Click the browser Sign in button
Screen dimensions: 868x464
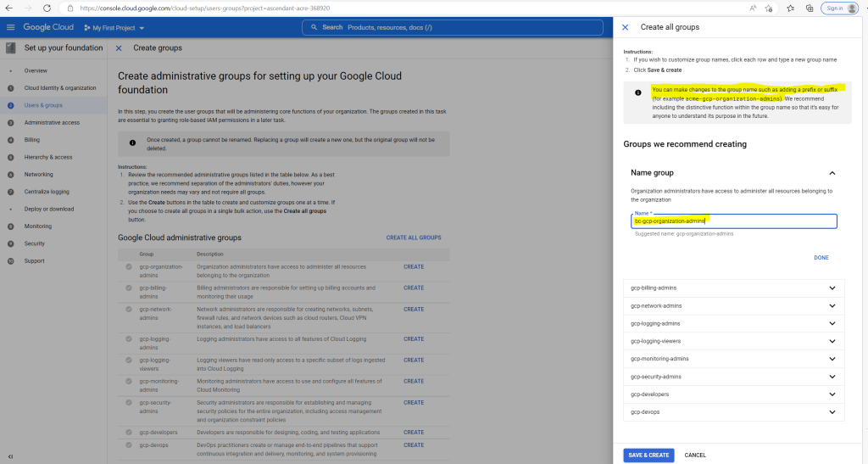(x=839, y=8)
